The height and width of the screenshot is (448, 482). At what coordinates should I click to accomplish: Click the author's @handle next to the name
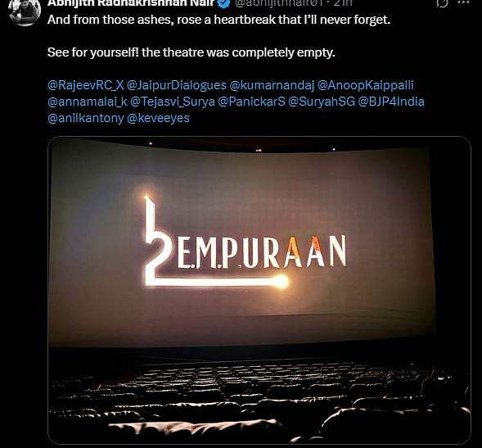(278, 3)
